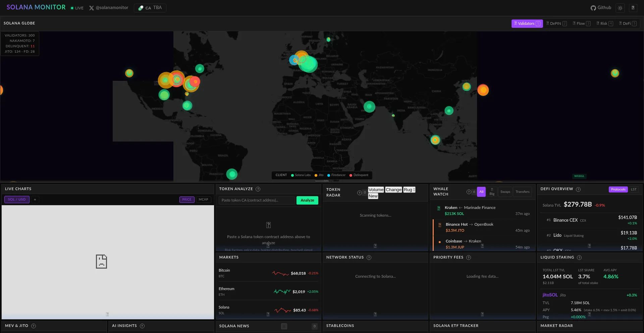Click the SOL / USD chart pair button
This screenshot has width=644, height=333.
tap(17, 200)
